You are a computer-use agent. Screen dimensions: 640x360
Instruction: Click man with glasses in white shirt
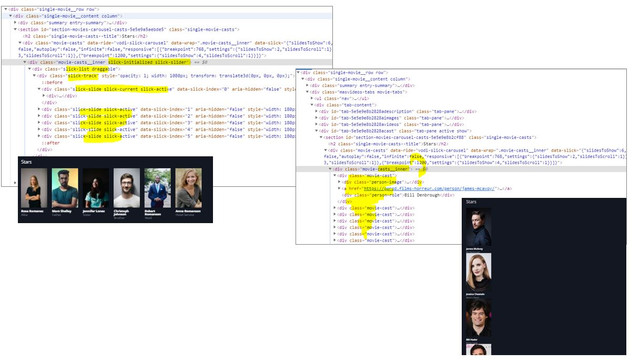127,188
